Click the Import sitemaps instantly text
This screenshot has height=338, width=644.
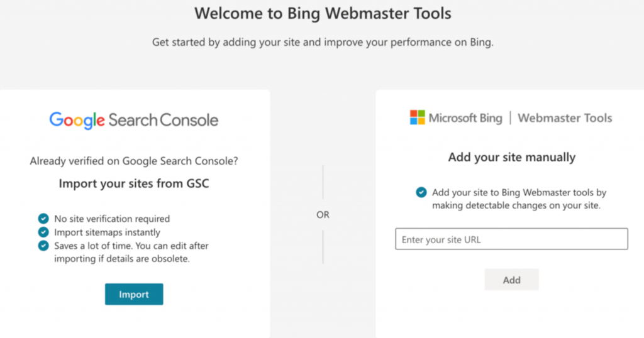[107, 232]
